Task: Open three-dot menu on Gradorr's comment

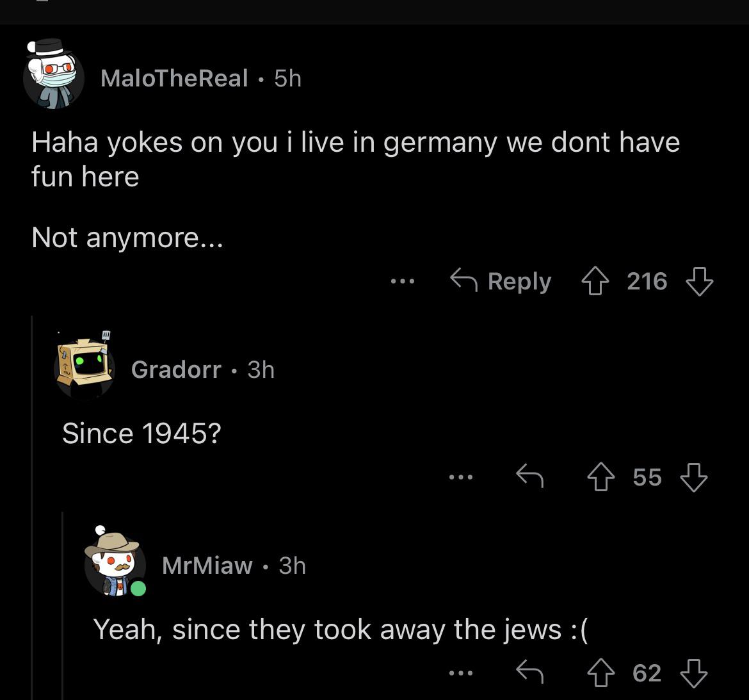Action: [x=461, y=477]
